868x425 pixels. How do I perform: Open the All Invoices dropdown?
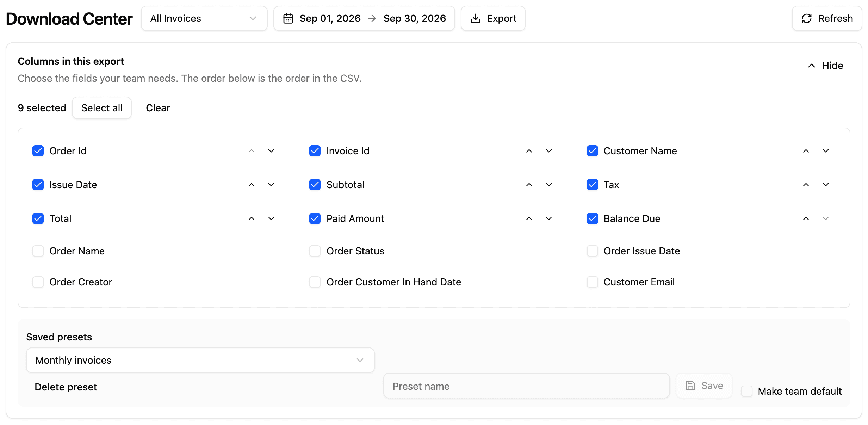[x=204, y=18]
